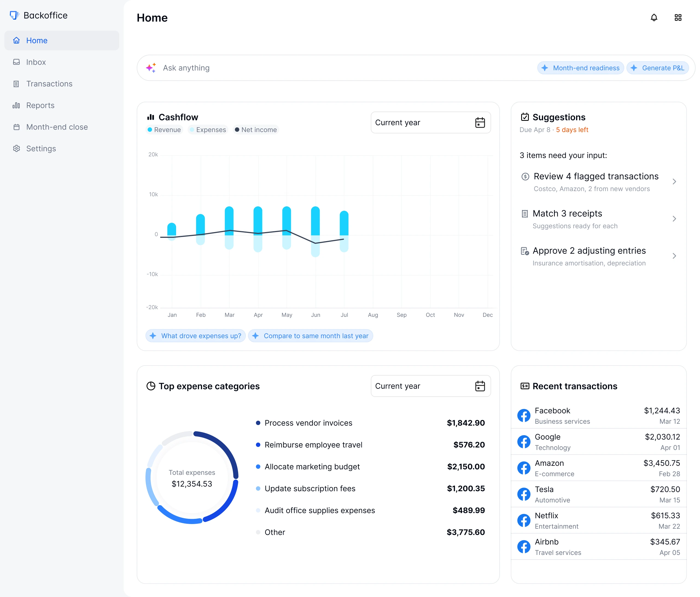Open Reports page
This screenshot has width=700, height=597.
click(62, 105)
